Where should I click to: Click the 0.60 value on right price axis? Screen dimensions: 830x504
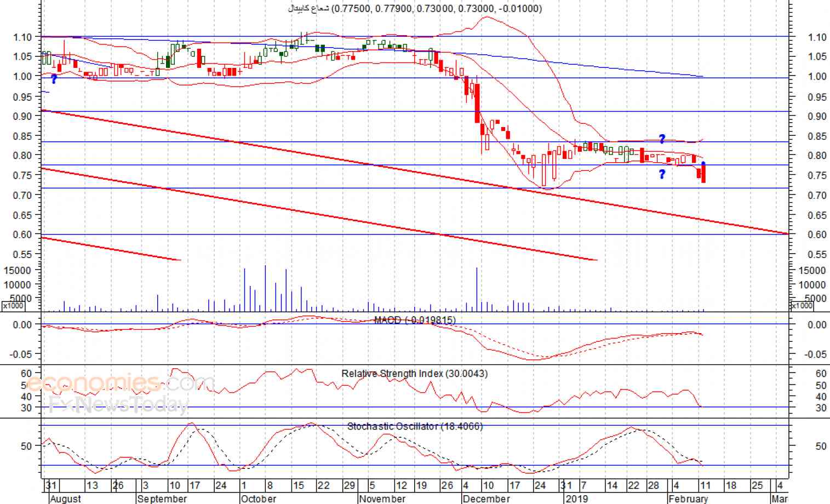click(817, 234)
